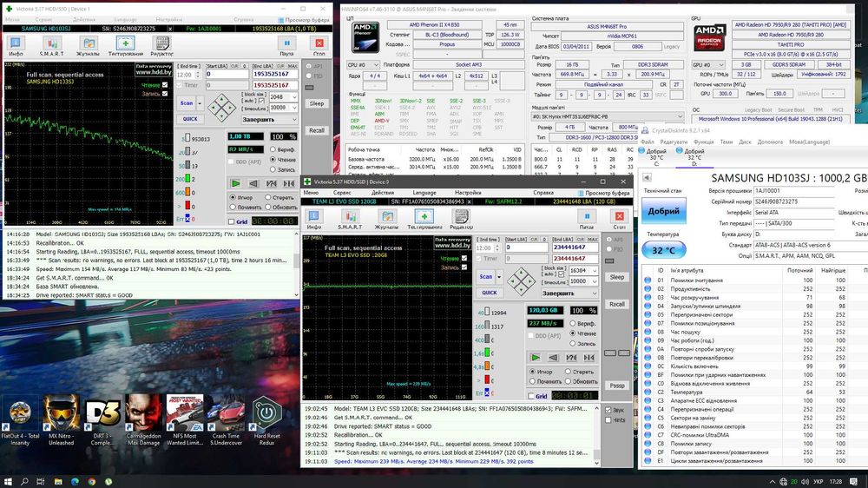Open Диск menu in CrystalDiskInfo
Image resolution: width=868 pixels, height=488 pixels.
(745, 142)
